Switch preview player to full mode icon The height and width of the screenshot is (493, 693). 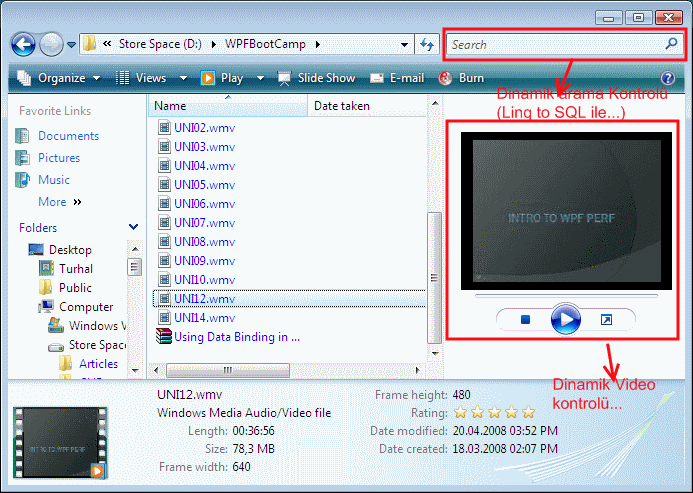point(605,320)
